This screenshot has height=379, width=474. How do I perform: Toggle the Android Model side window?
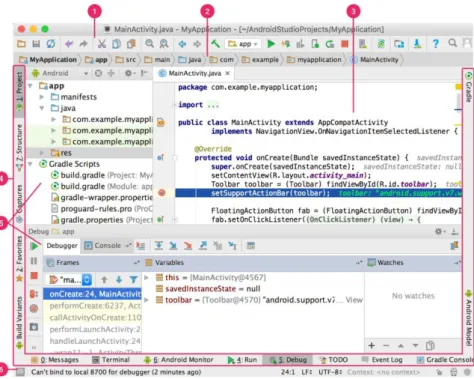coord(468,318)
